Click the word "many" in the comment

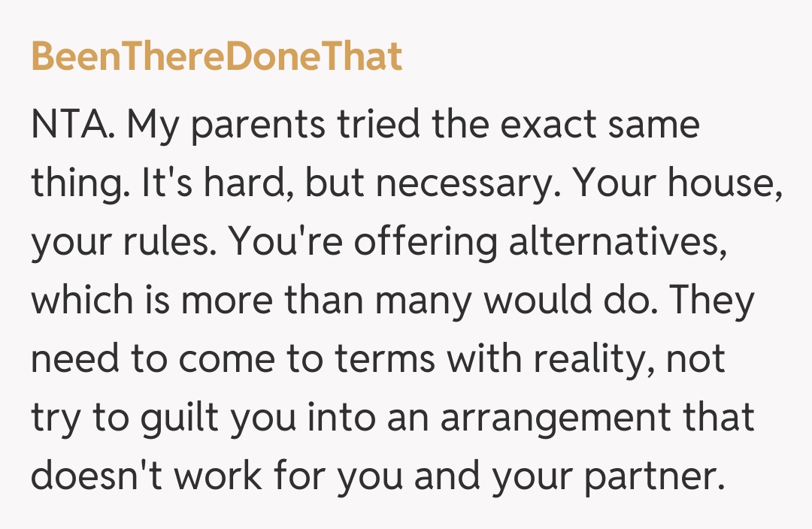[x=424, y=301]
